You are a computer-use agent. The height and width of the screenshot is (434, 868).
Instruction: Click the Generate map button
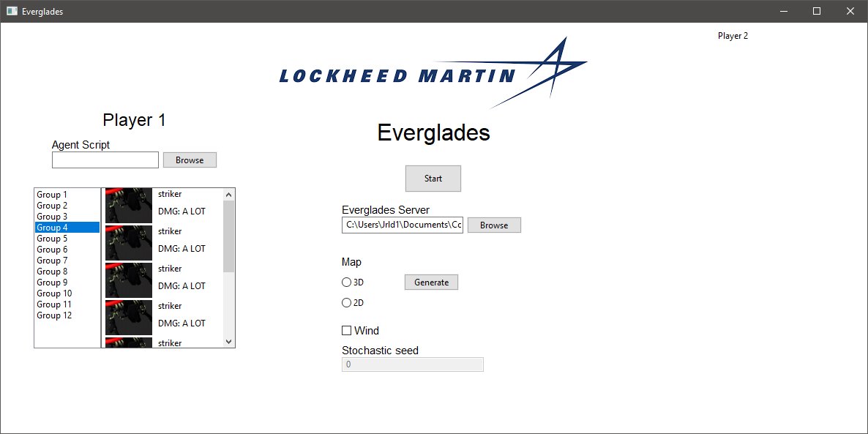[431, 283]
